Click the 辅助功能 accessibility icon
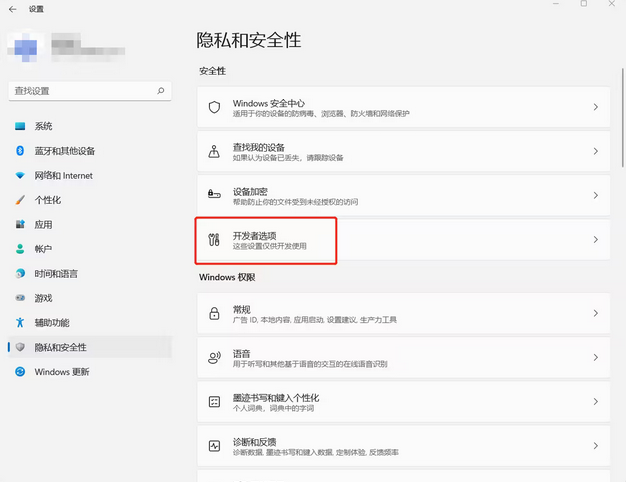 (x=20, y=322)
